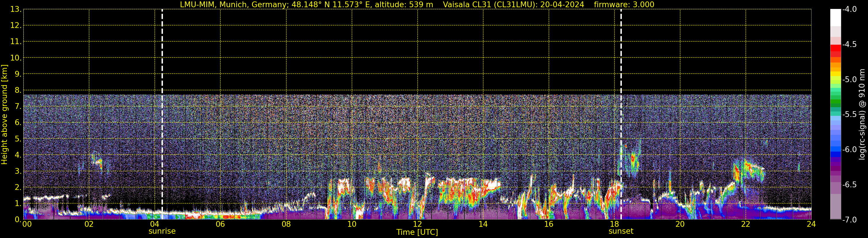
Task: Click the height-axis tick label "6."
Action: point(18,123)
